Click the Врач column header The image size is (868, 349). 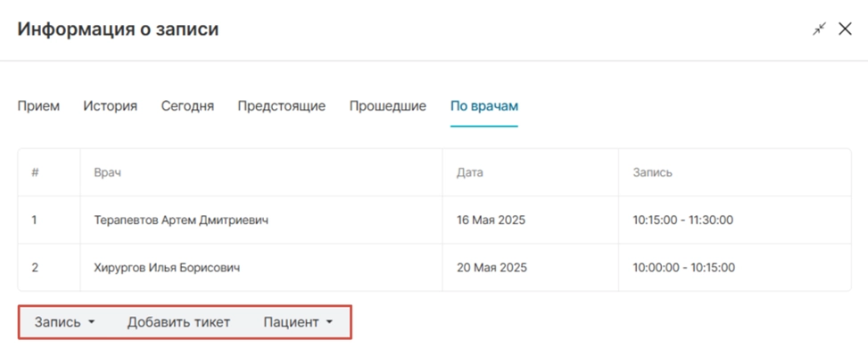coord(107,172)
